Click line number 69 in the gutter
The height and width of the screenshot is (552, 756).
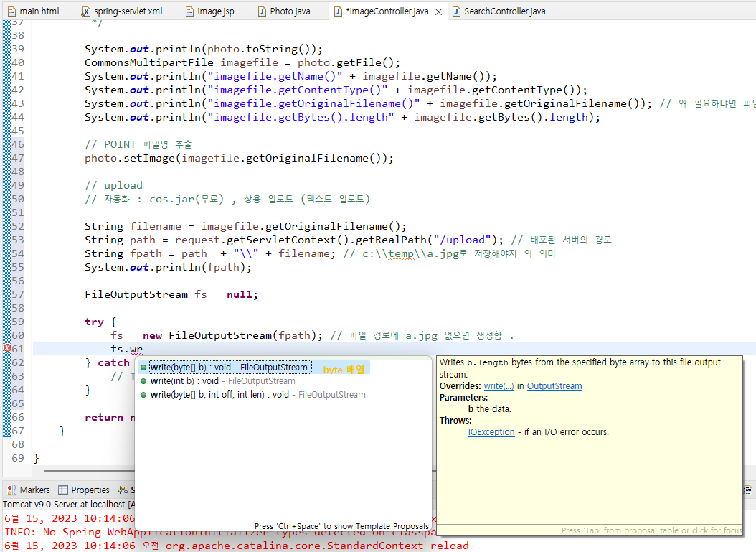coord(18,458)
